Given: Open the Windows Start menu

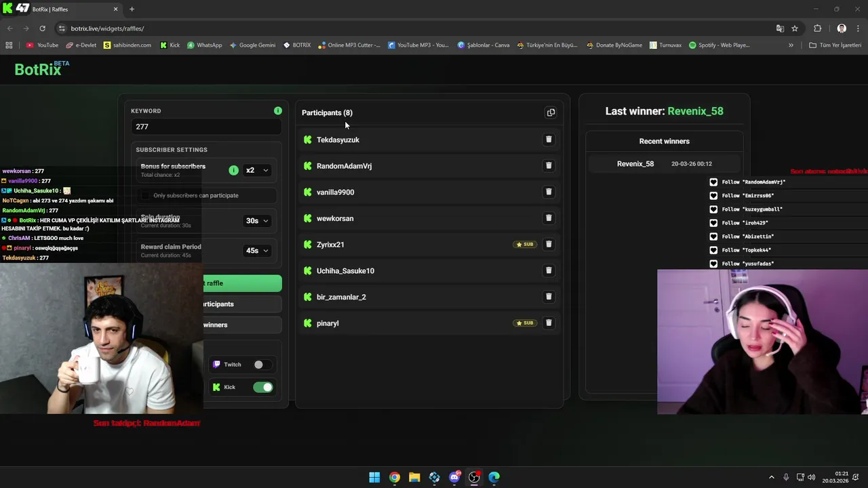Looking at the screenshot, I should pos(374,477).
